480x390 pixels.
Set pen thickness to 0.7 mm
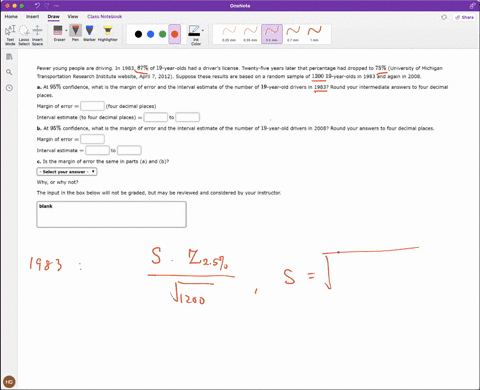[x=293, y=34]
